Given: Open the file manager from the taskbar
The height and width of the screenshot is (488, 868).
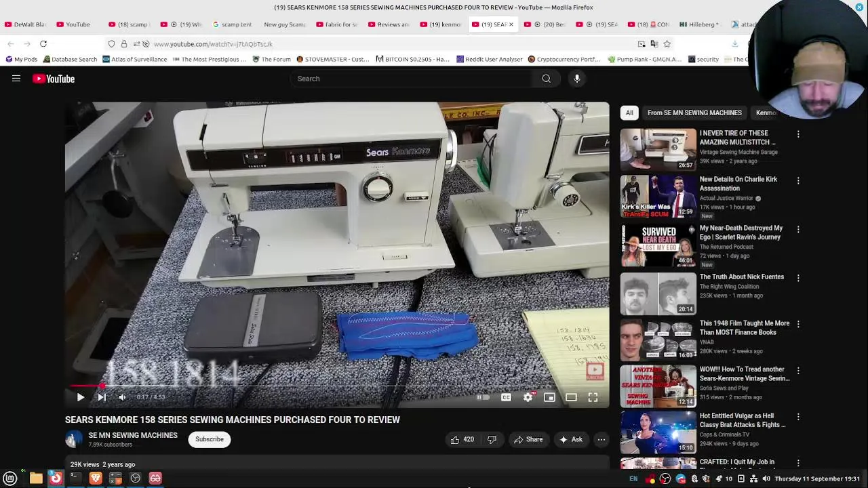Looking at the screenshot, I should [36, 479].
